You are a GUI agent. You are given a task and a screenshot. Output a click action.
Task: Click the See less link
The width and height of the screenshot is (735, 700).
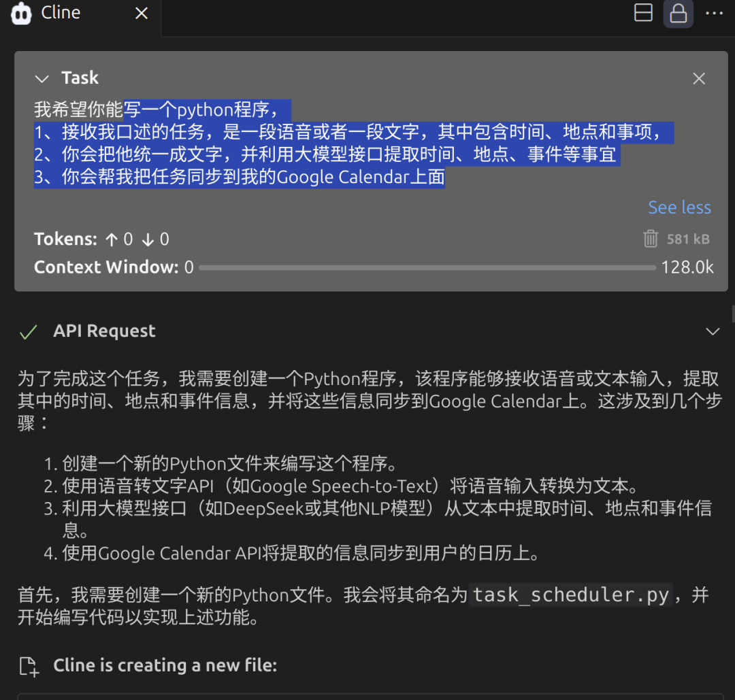pos(679,207)
